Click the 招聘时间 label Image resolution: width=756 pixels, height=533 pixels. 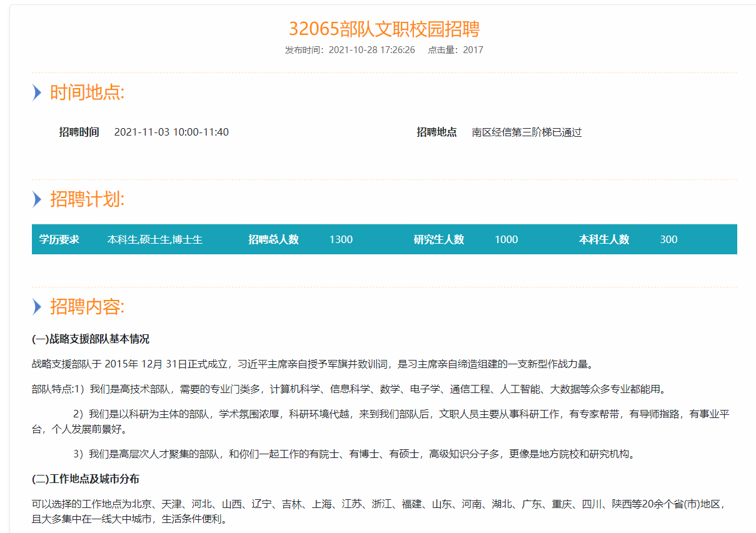(x=79, y=132)
